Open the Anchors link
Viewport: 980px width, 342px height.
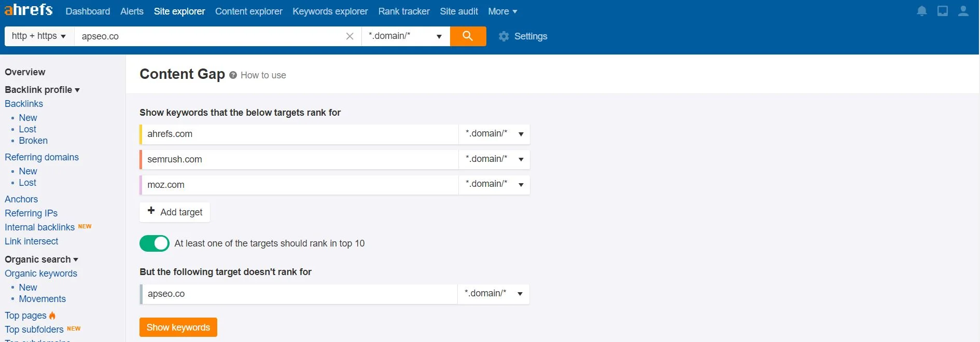(21, 199)
